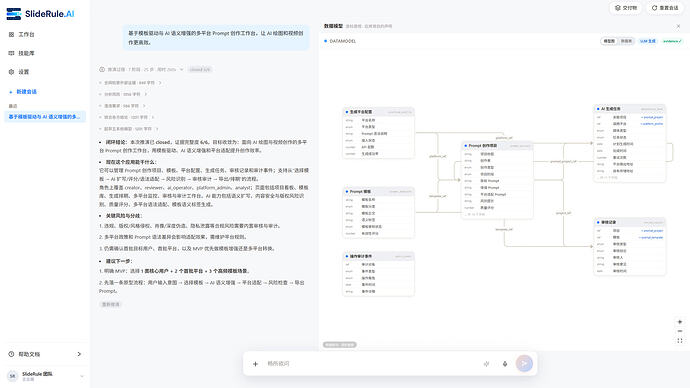Viewport: 690px width, 388px height.
Task: Click the plus attach icon in input bar
Action: tap(255, 364)
